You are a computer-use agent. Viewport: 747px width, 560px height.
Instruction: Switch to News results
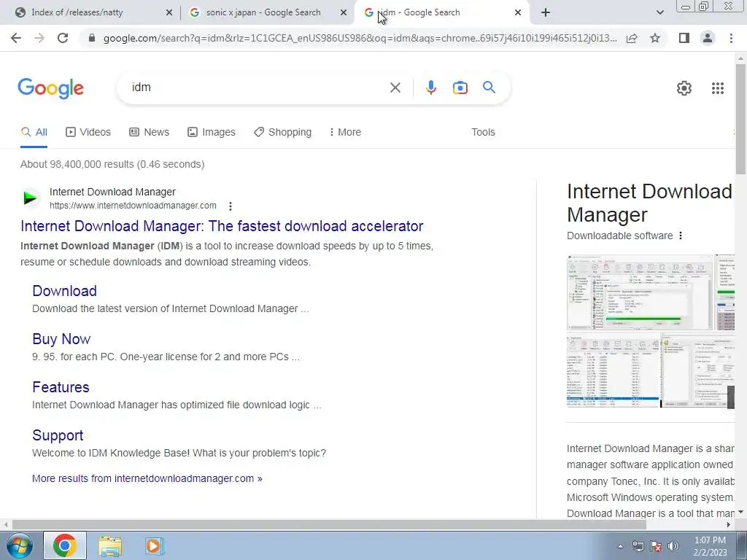point(149,132)
